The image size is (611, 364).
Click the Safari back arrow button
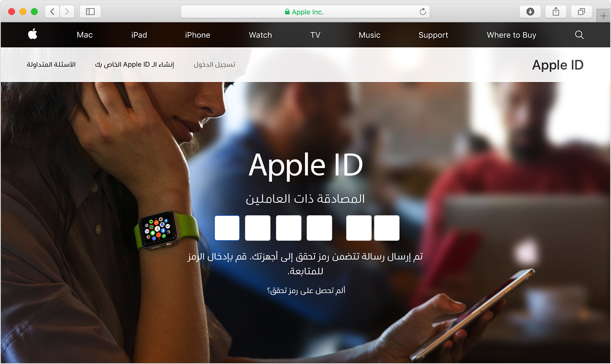[52, 11]
